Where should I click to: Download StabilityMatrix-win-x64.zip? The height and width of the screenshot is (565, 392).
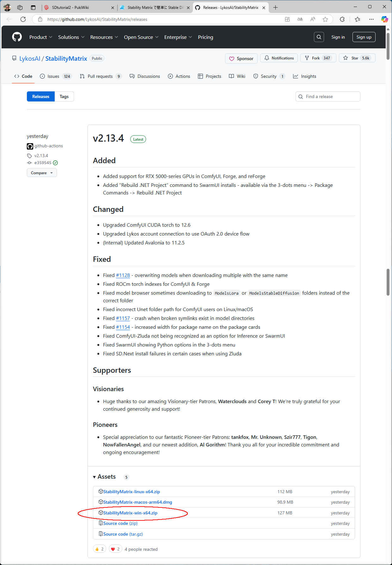130,513
